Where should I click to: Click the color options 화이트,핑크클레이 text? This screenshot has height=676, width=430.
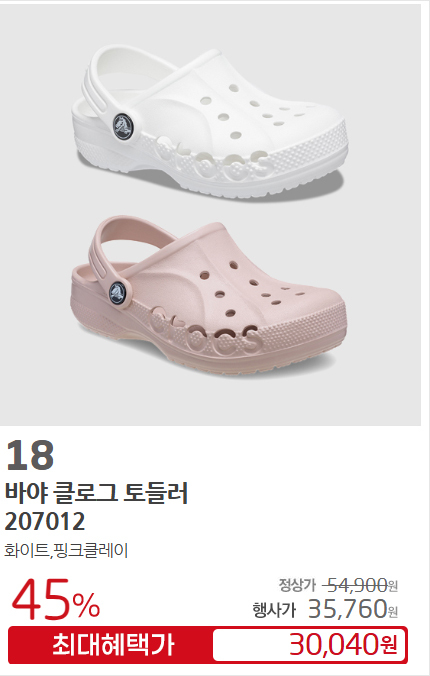(66, 551)
